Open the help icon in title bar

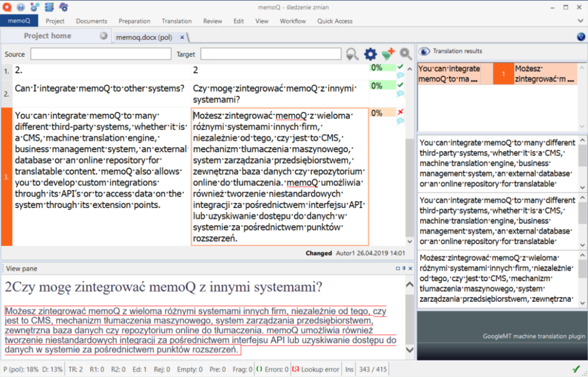point(21,7)
